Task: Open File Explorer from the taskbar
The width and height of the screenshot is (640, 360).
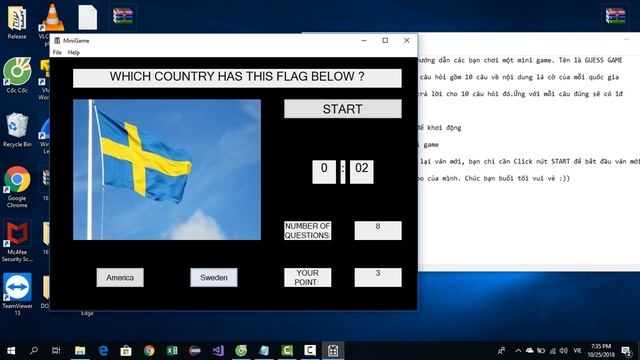Action: (80, 351)
